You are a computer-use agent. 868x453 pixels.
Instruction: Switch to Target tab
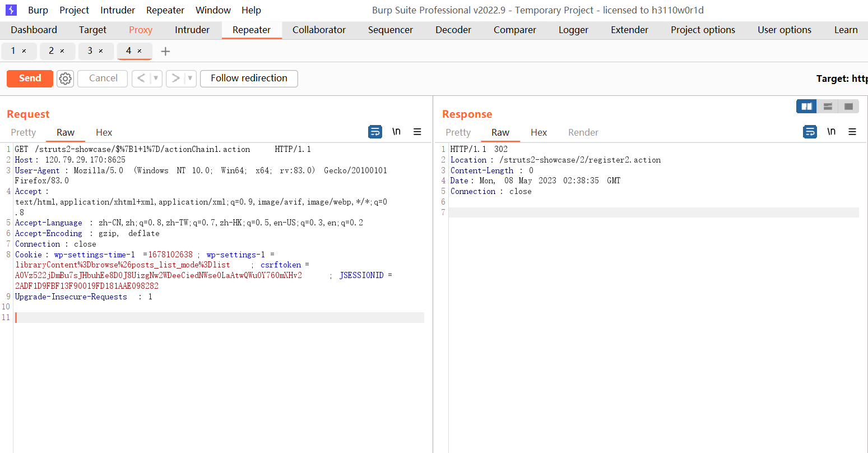(x=92, y=30)
